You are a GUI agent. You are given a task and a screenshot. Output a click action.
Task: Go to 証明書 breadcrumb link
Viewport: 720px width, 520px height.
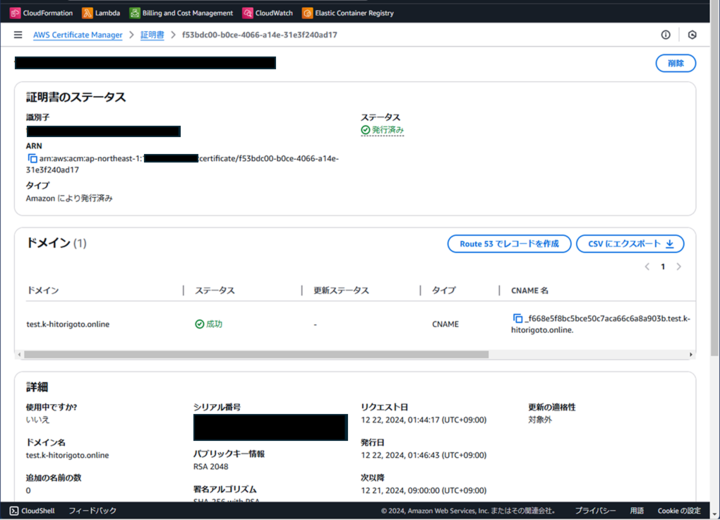152,35
